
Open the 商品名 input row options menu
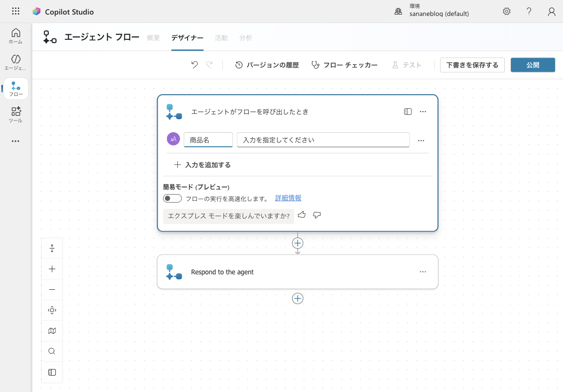421,140
